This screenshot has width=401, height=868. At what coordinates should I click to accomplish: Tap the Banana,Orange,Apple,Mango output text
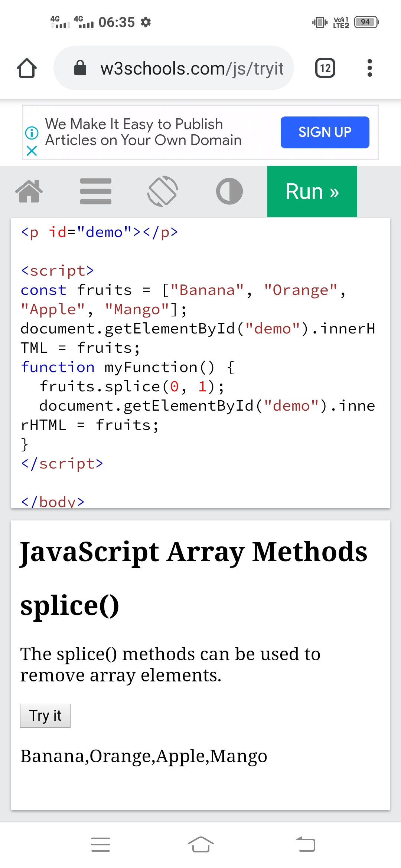tap(144, 756)
